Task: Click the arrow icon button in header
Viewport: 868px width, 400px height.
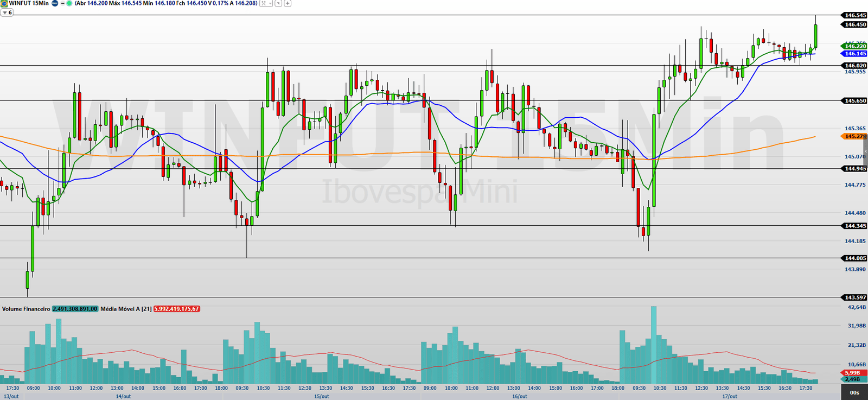Action: (x=278, y=3)
